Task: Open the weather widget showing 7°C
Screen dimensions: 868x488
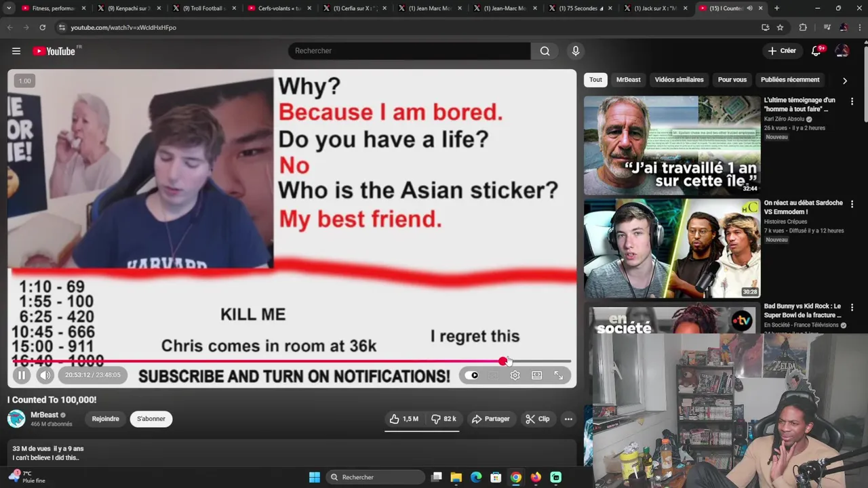Action: coord(27,477)
